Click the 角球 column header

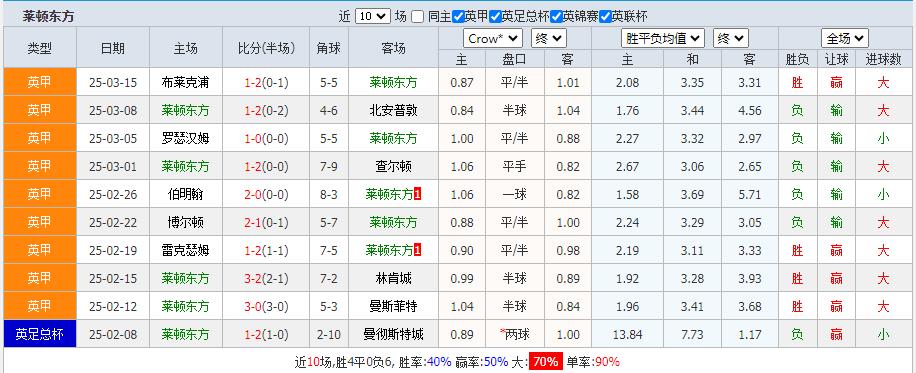[328, 48]
